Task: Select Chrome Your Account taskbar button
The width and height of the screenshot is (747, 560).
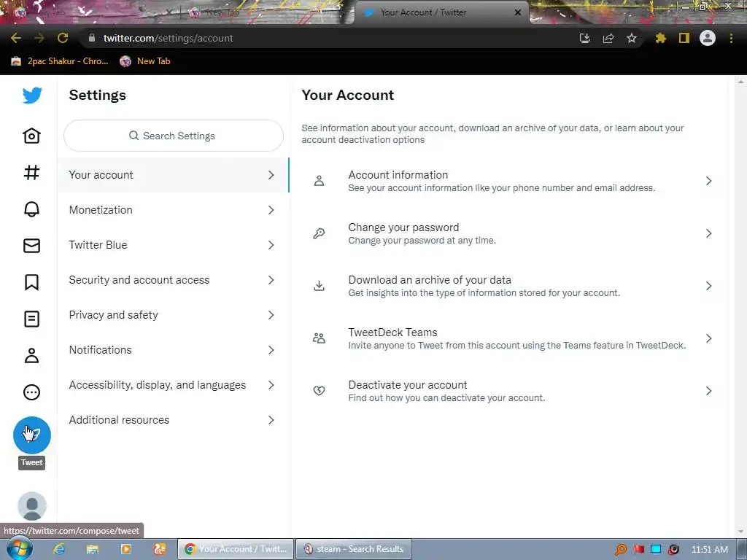Action: tap(236, 549)
